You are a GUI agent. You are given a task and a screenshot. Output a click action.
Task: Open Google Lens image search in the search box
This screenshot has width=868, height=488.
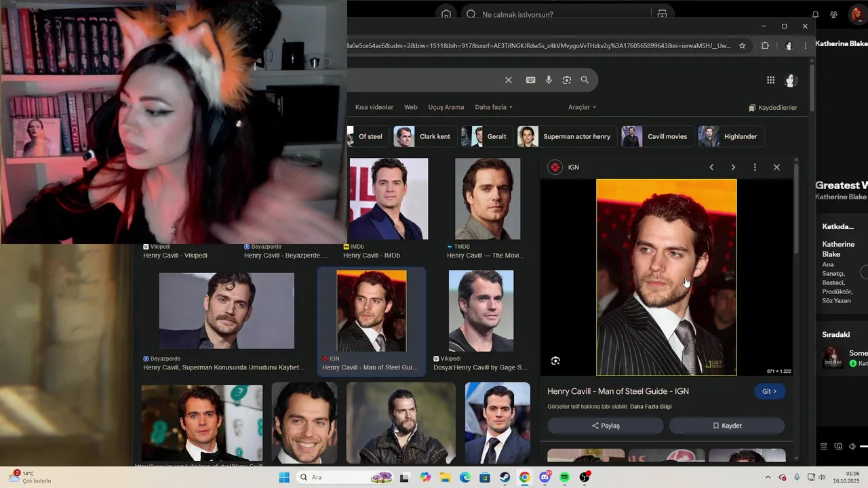567,80
